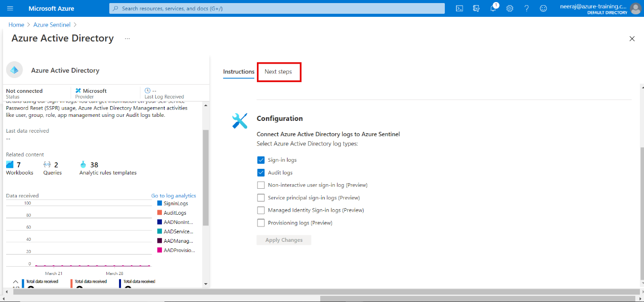Screen dimensions: 644x302
Task: Select the AADProvisio legend entry
Action: tap(176, 250)
